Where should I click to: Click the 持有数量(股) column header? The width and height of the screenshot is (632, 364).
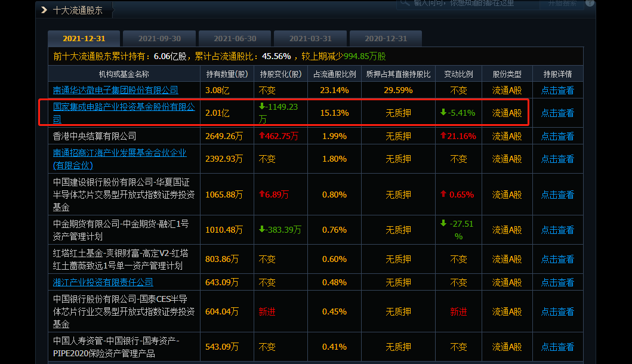[x=227, y=74]
